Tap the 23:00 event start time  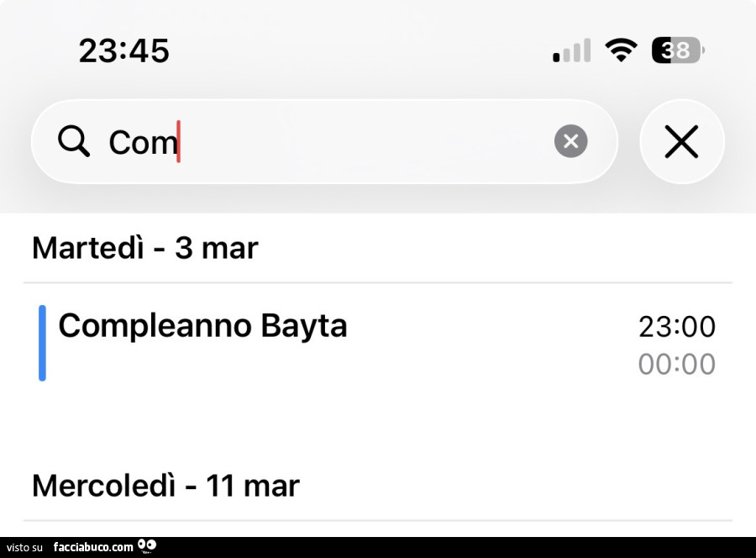pyautogui.click(x=676, y=326)
